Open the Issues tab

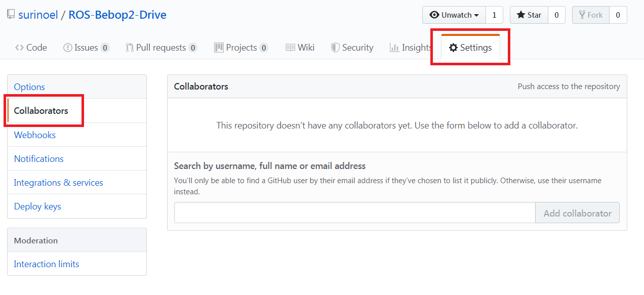86,48
